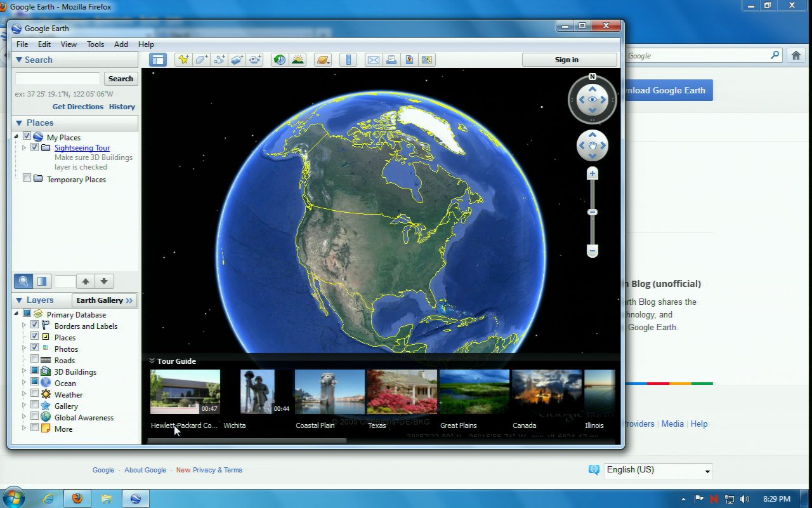Click the Add Path tool icon

[219, 60]
